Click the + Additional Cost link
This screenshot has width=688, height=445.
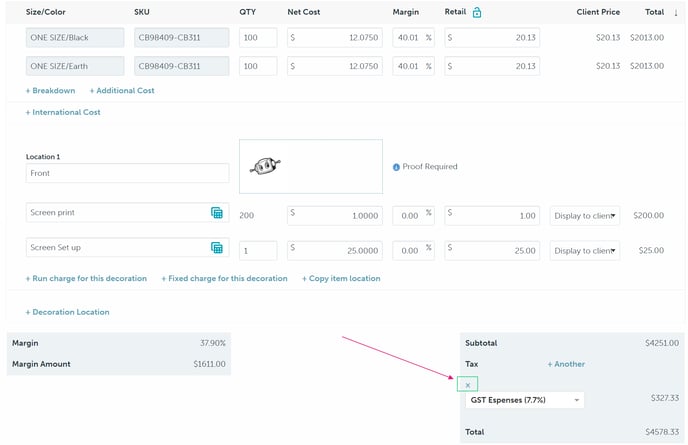[122, 90]
